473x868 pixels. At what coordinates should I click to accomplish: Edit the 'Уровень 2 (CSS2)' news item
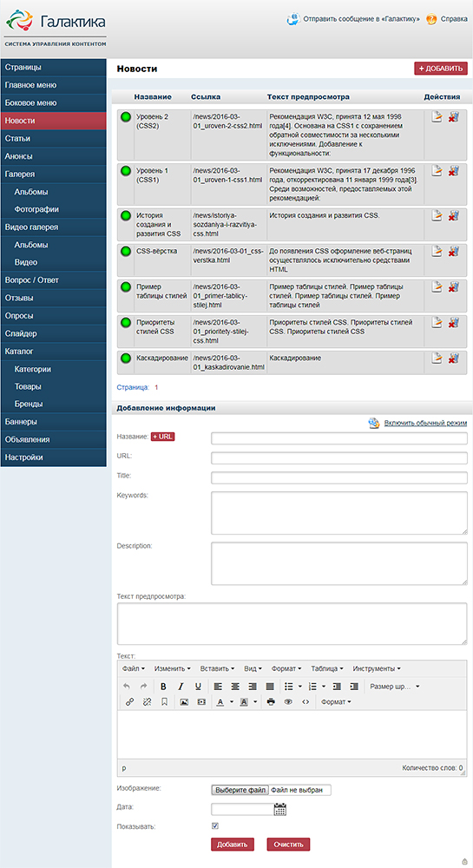pyautogui.click(x=437, y=117)
